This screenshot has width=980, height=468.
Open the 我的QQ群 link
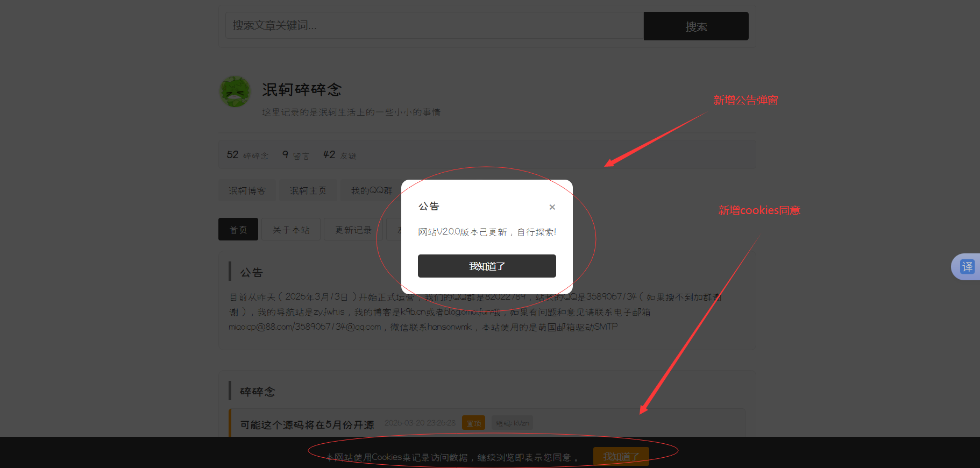[371, 190]
